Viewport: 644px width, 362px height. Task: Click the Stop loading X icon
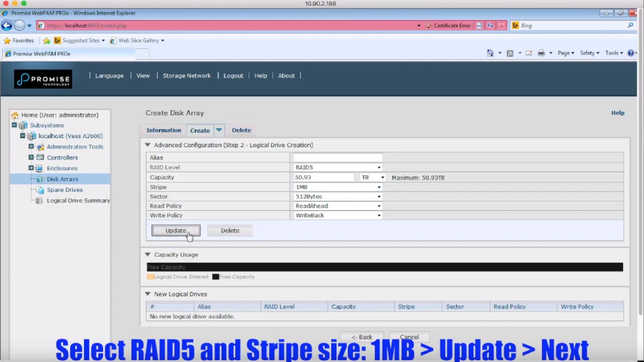point(501,25)
